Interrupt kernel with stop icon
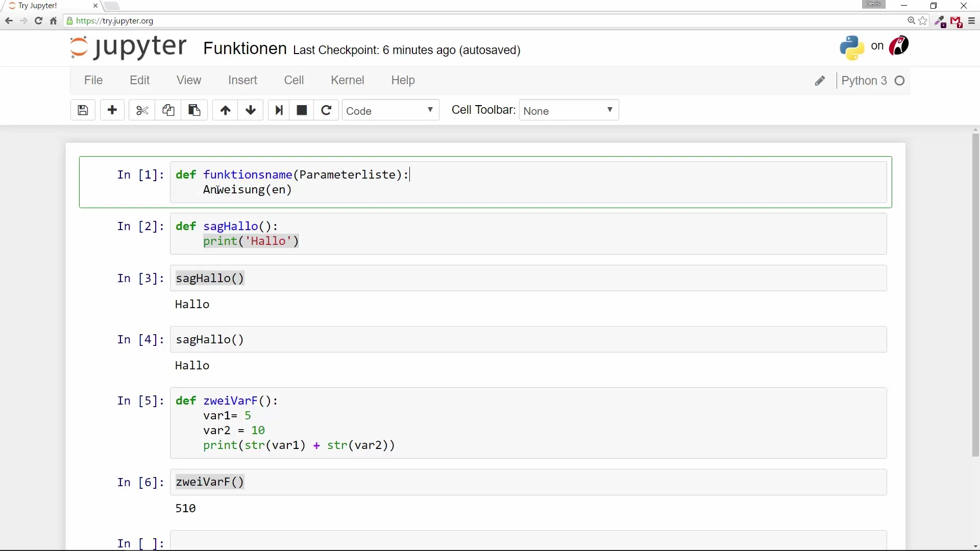980x551 pixels. pos(302,110)
